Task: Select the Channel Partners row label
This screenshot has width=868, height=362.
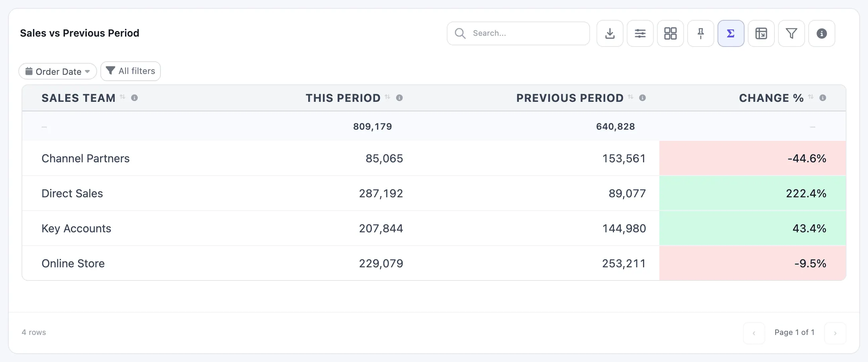Action: point(86,158)
